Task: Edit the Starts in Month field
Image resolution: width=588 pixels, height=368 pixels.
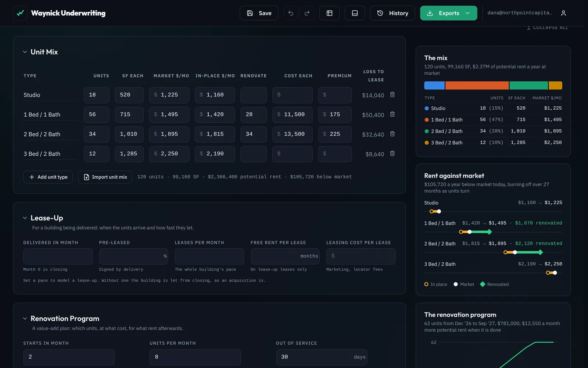Action: coord(69,357)
